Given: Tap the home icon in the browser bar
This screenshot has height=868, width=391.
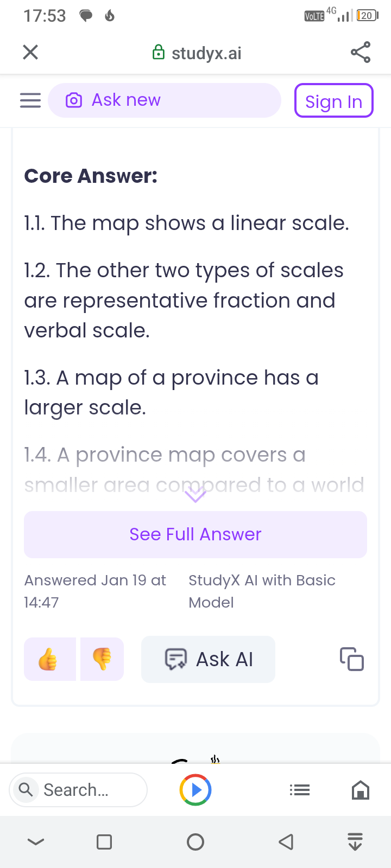Looking at the screenshot, I should click(360, 790).
